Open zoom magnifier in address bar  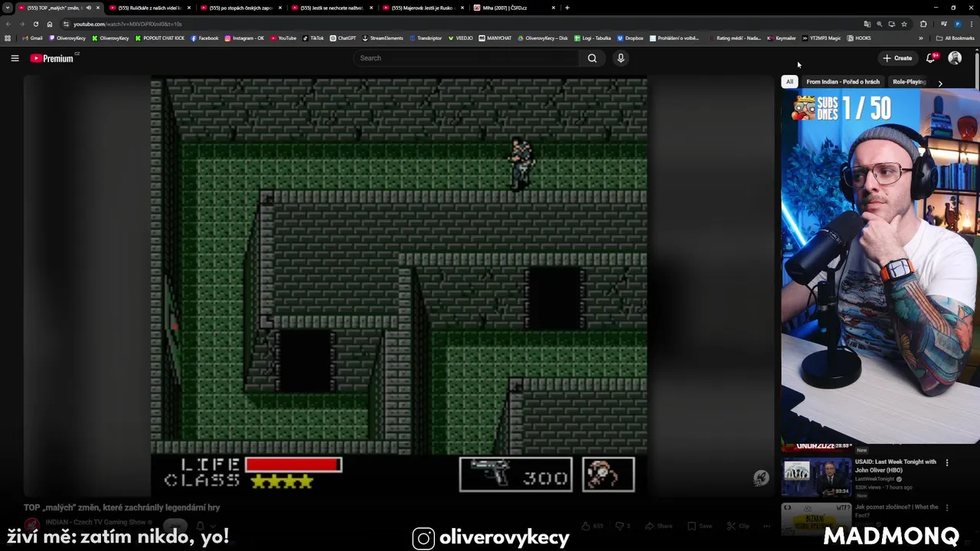tap(879, 24)
